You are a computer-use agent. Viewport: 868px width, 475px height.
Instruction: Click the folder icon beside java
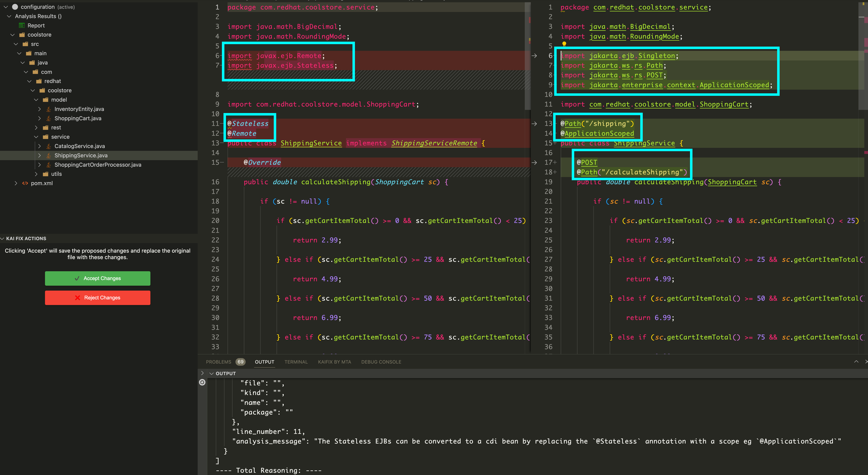[x=32, y=63]
